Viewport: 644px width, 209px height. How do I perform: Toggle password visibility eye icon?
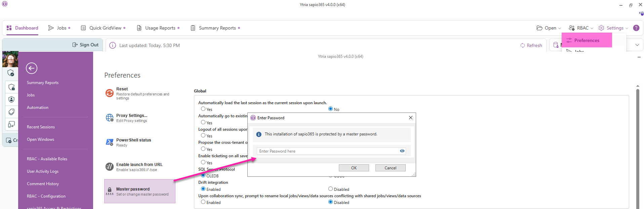coord(402,151)
